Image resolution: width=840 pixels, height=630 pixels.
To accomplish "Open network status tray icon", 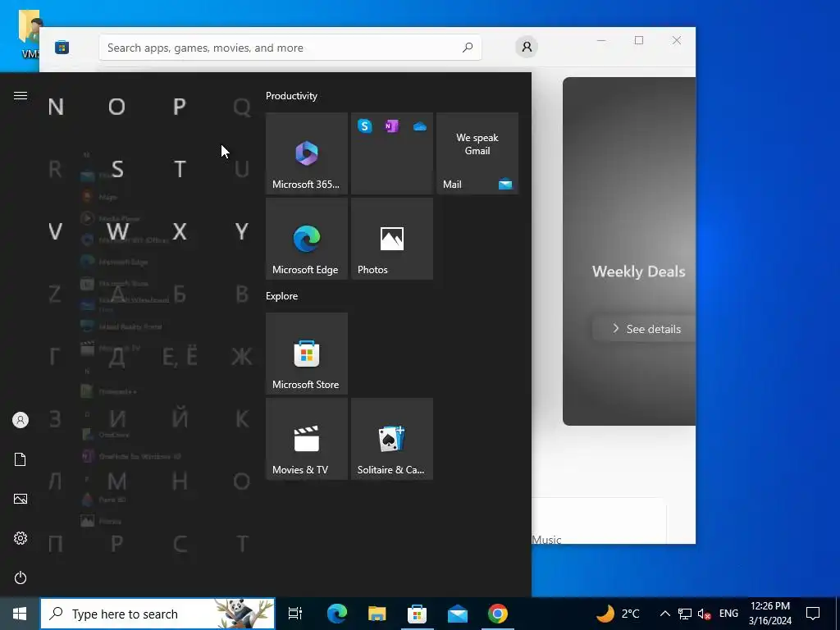I will tap(685, 614).
